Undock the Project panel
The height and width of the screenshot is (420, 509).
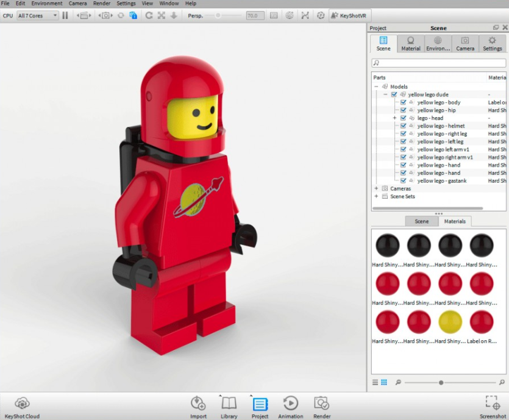[496, 28]
